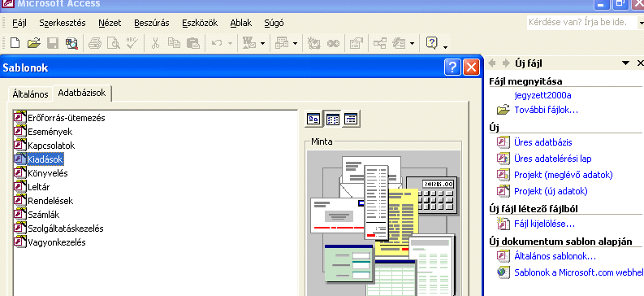644x296 pixels.
Task: Switch to List view mode
Action: (x=333, y=120)
